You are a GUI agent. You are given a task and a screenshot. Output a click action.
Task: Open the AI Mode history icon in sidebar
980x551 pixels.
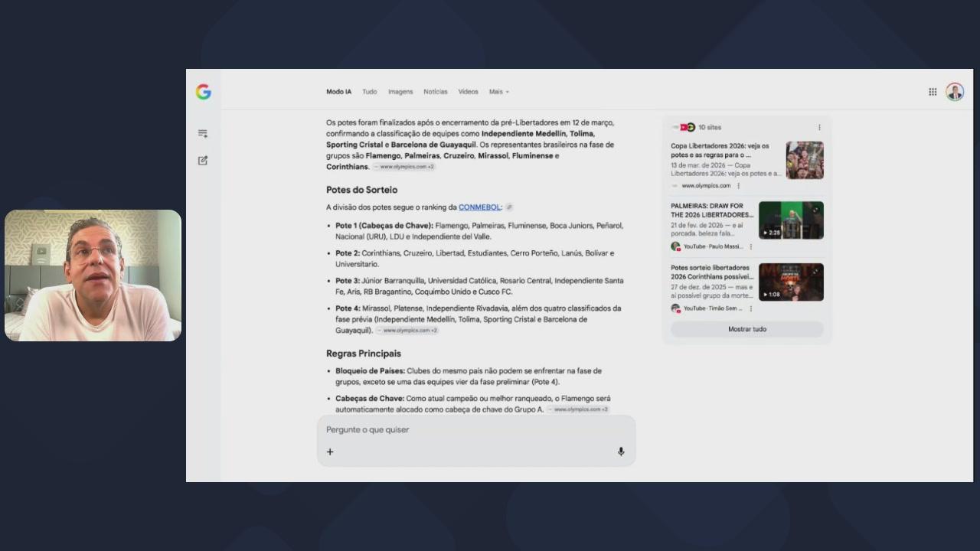203,133
